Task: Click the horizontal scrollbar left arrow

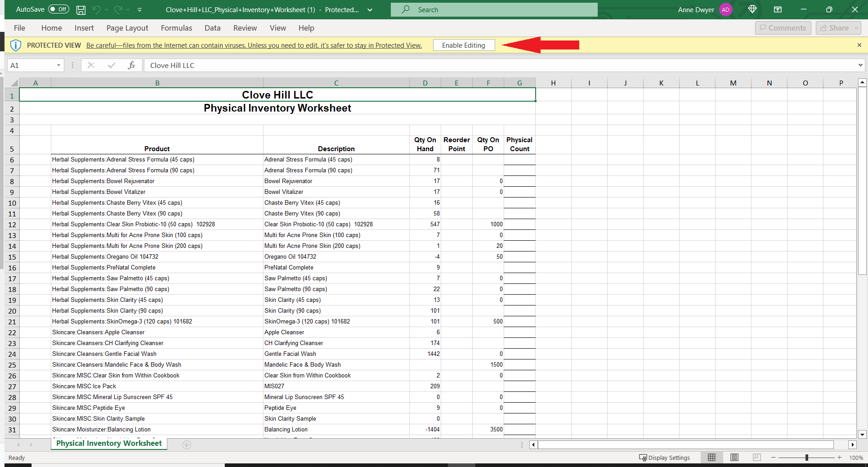Action: click(533, 445)
